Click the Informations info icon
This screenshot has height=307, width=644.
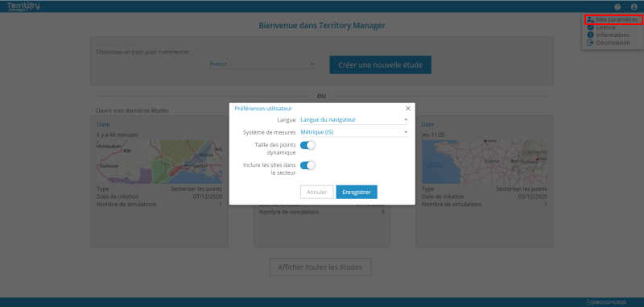point(590,35)
